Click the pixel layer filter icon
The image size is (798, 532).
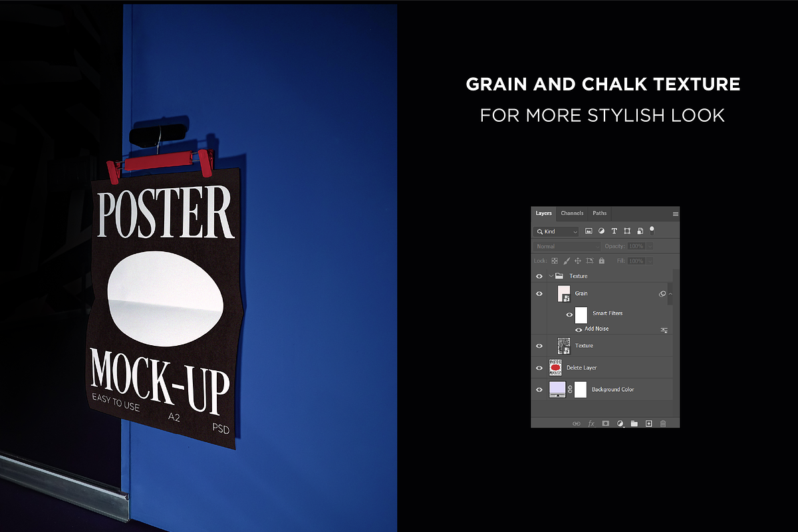tap(589, 231)
